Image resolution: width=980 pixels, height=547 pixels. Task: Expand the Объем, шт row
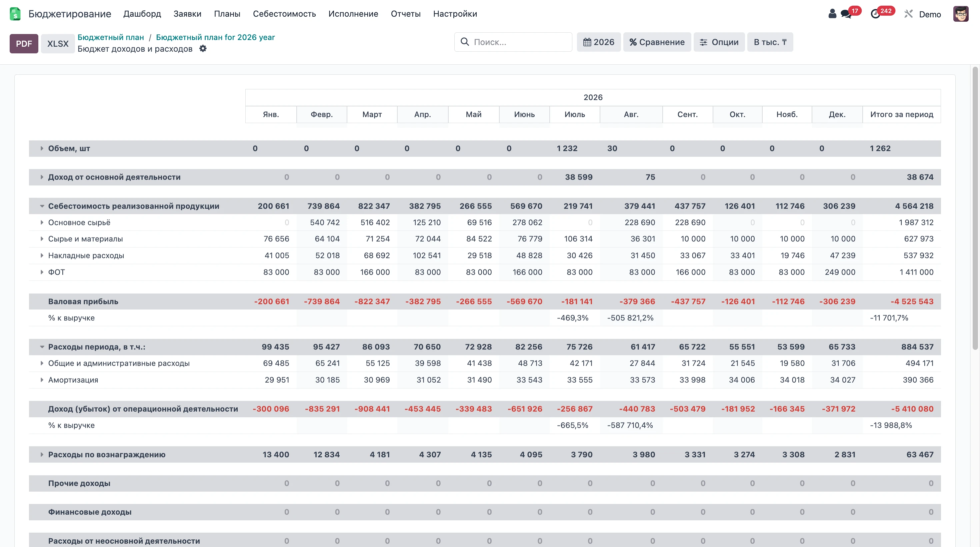[x=42, y=148]
